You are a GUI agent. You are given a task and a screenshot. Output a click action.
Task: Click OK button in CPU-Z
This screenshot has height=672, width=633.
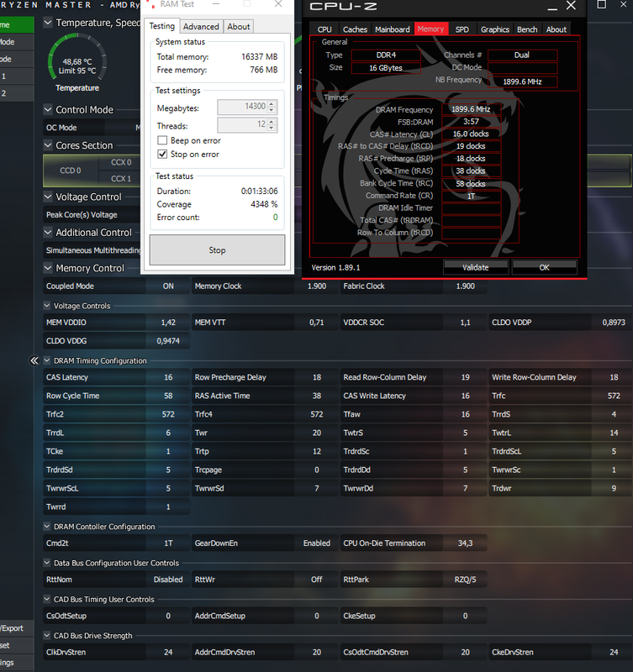pyautogui.click(x=544, y=267)
